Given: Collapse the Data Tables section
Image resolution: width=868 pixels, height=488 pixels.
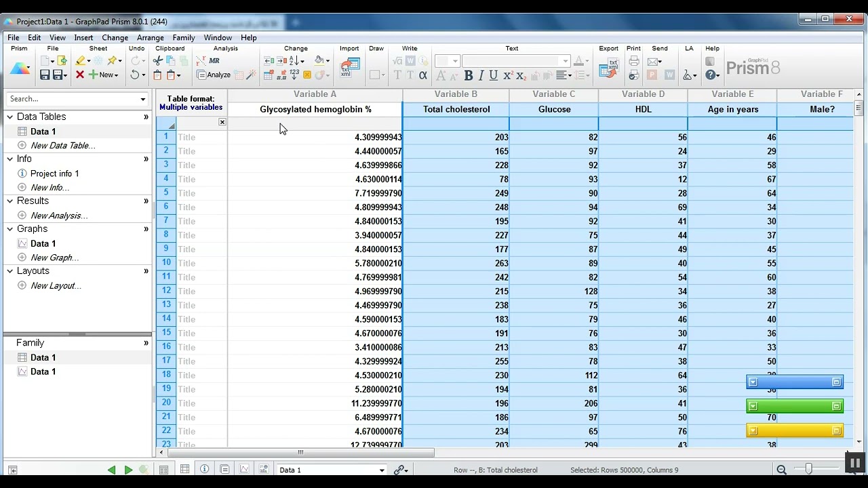Looking at the screenshot, I should 10,117.
